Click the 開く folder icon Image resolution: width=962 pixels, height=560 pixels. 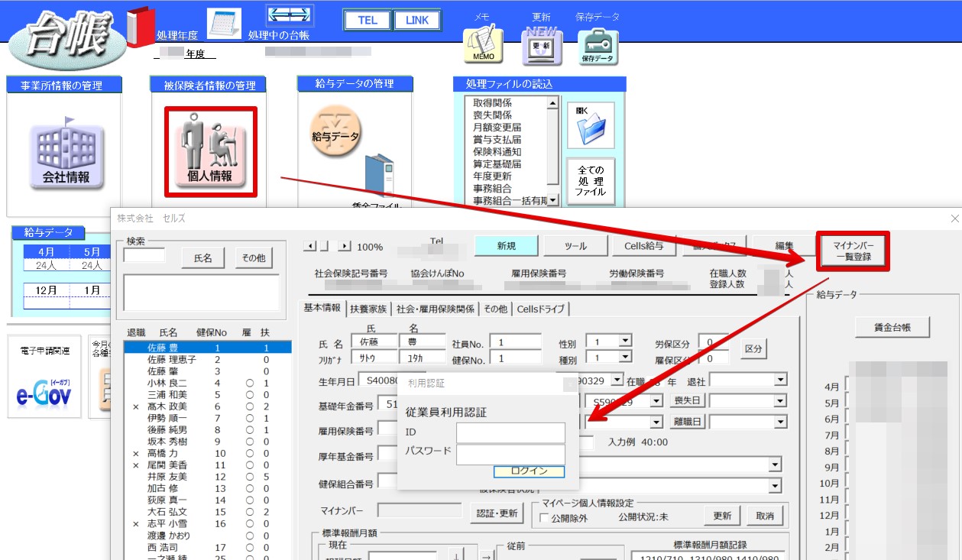point(591,125)
